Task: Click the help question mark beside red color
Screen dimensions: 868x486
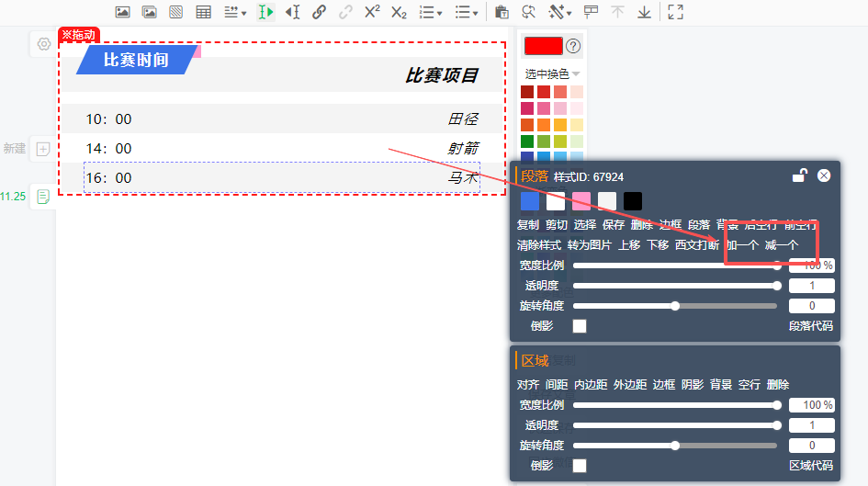Action: tap(573, 46)
